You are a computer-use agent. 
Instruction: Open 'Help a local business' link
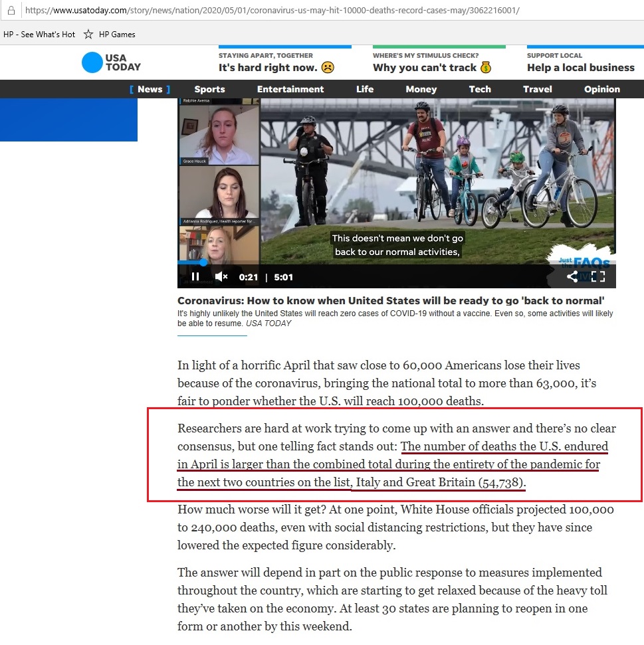581,68
